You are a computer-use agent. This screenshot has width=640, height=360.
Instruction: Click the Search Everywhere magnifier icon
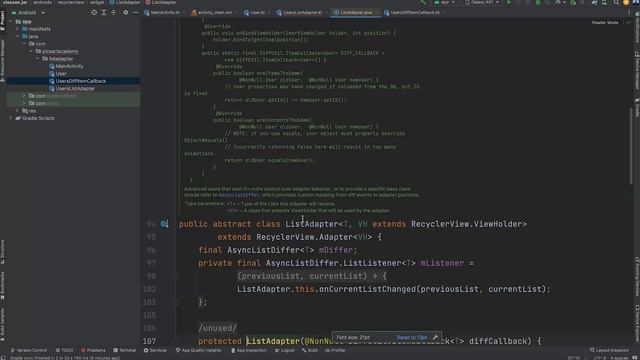(x=616, y=2)
